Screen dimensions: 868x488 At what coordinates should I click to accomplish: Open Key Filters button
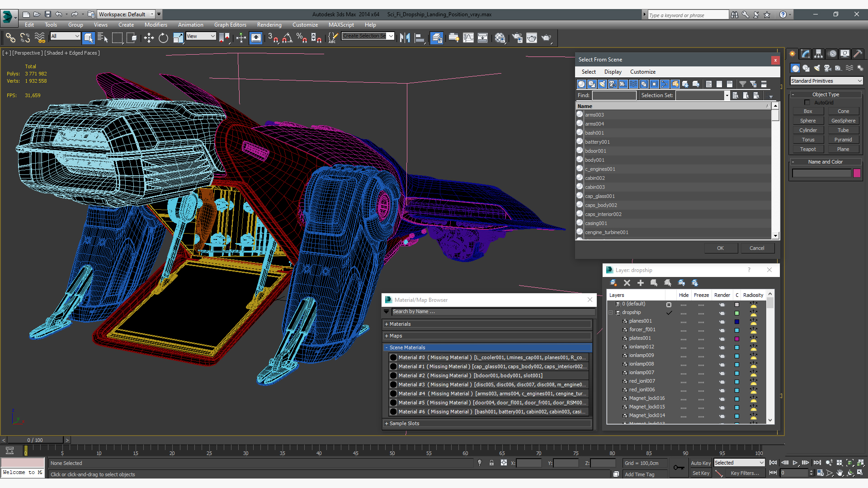[x=745, y=473]
